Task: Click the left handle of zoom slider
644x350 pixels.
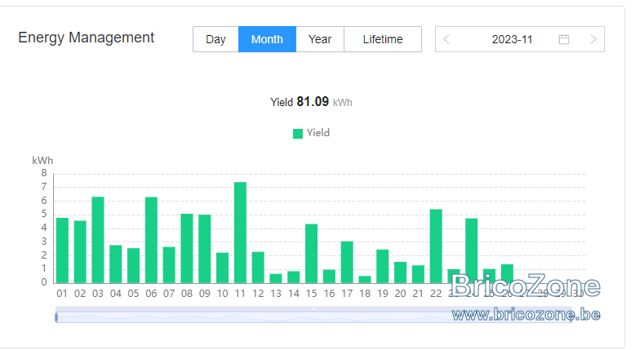Action: click(56, 317)
